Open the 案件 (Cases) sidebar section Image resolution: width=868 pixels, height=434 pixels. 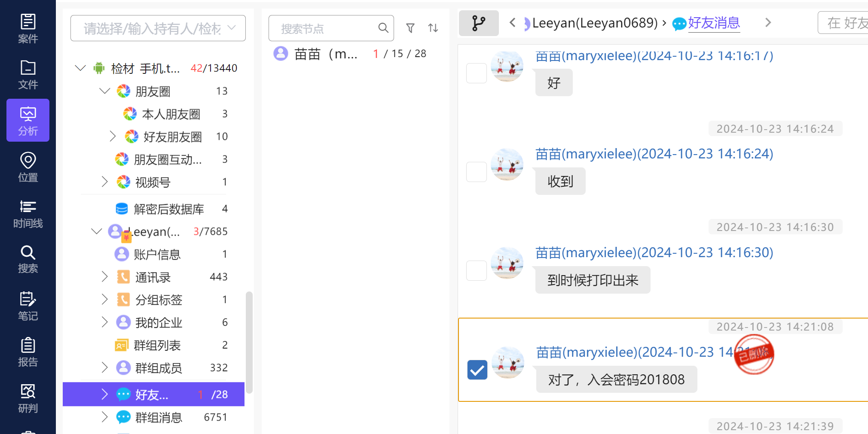point(28,28)
